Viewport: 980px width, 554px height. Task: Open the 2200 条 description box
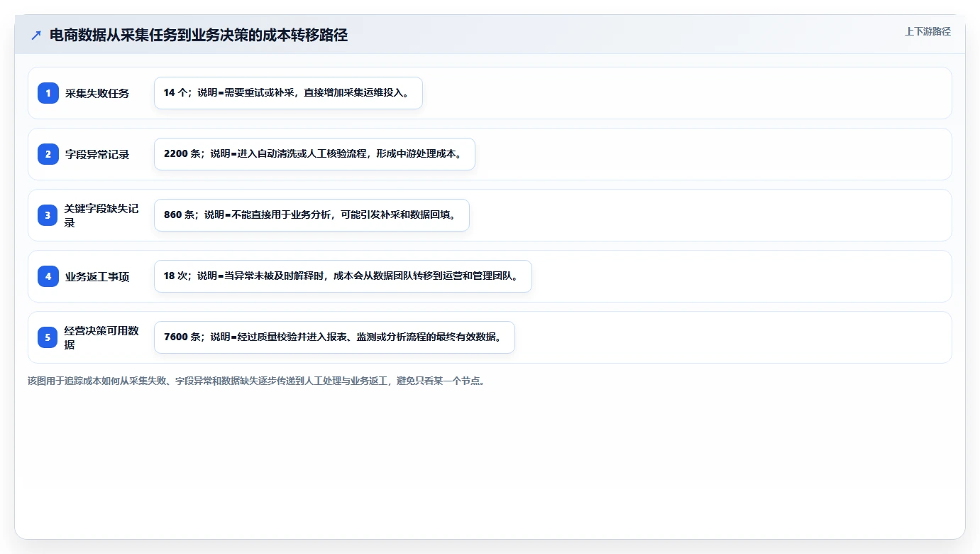coord(314,154)
